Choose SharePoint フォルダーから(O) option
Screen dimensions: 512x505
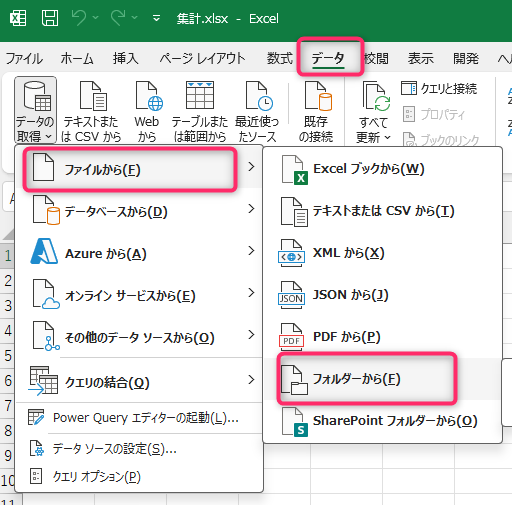[383, 421]
